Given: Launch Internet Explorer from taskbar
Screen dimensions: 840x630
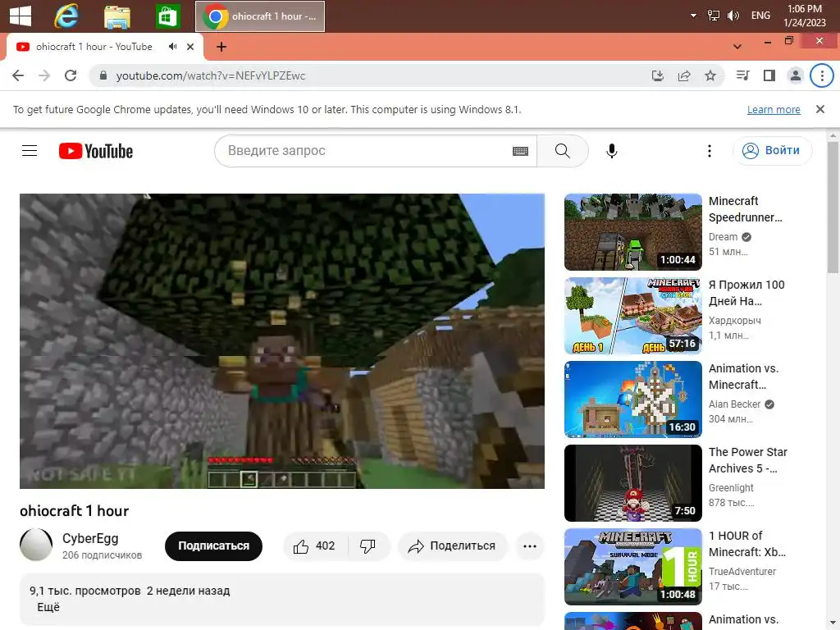Looking at the screenshot, I should click(66, 16).
